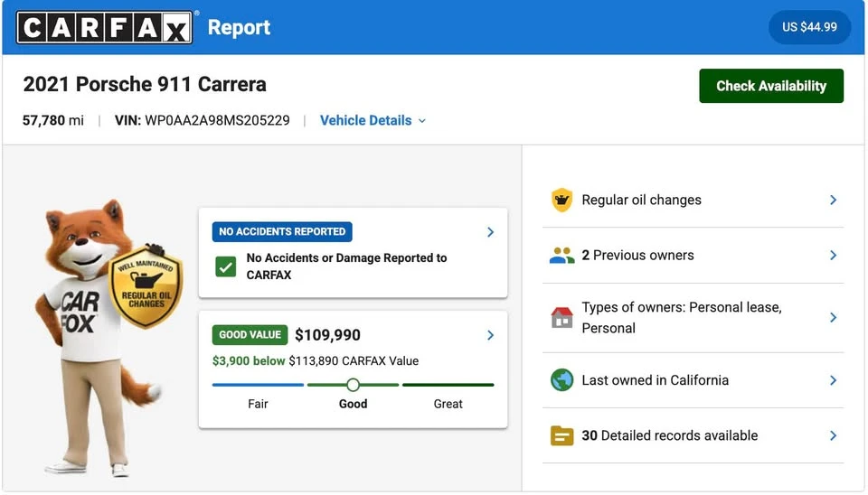Click the CARFAX logo
The width and height of the screenshot is (868, 495).
(105, 27)
